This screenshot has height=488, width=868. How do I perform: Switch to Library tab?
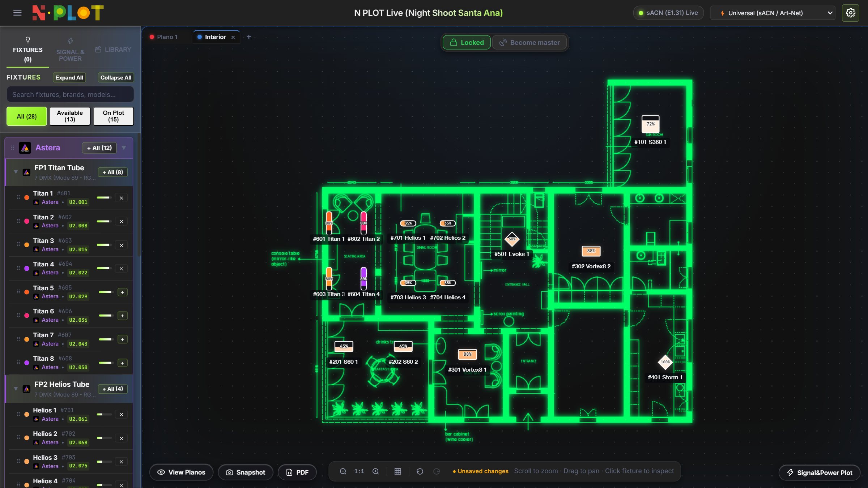pyautogui.click(x=113, y=50)
